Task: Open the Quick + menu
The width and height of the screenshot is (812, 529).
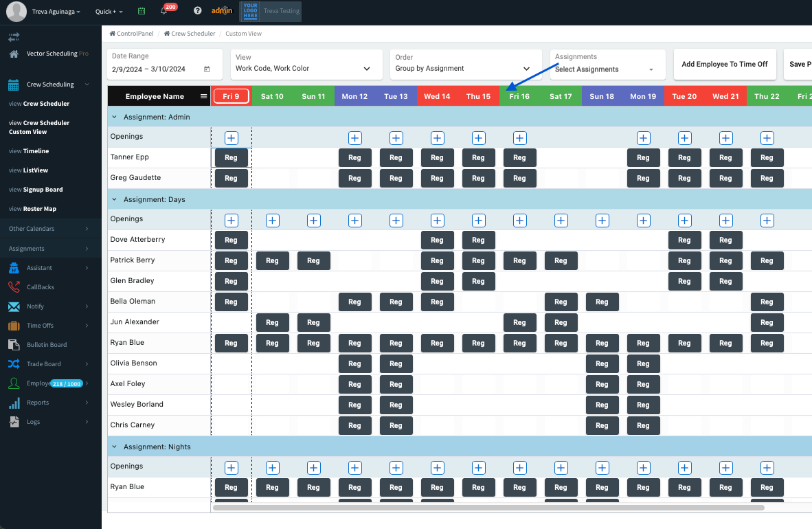Action: [109, 12]
